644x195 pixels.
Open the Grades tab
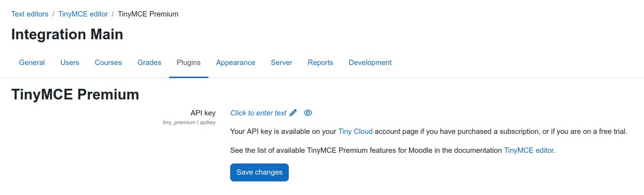pos(149,63)
